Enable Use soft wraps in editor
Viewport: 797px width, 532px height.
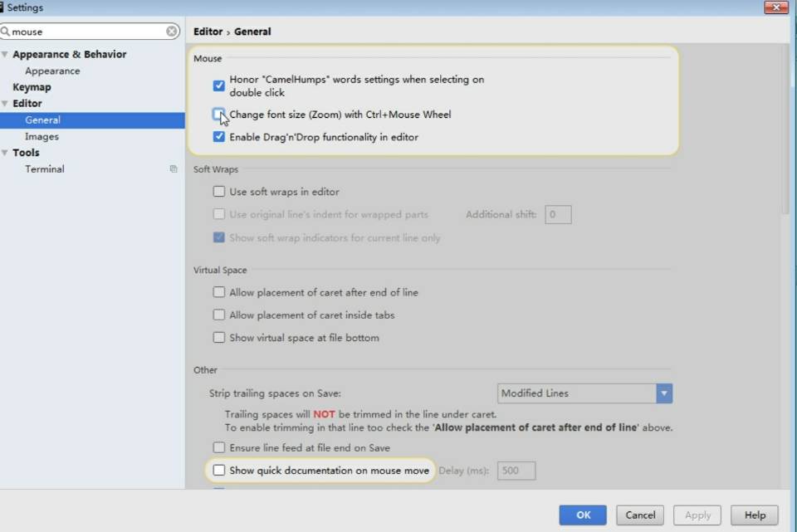218,192
